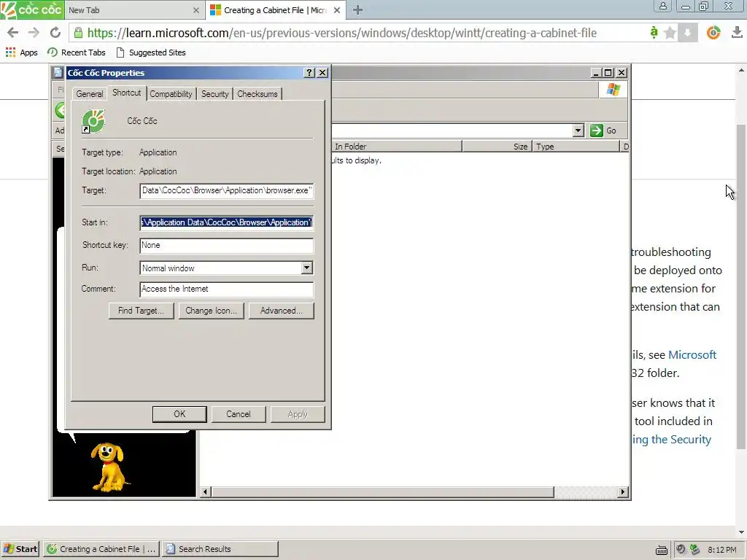Click the Apply button
The height and width of the screenshot is (560, 747).
298,414
